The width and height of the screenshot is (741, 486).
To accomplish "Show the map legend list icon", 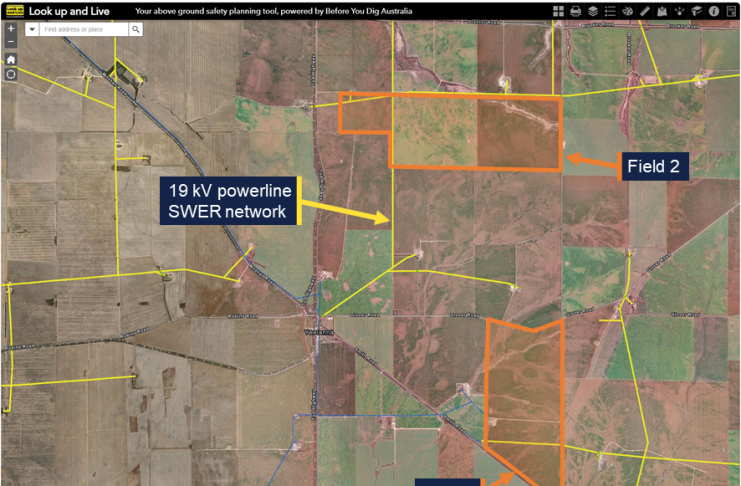I will pos(610,11).
